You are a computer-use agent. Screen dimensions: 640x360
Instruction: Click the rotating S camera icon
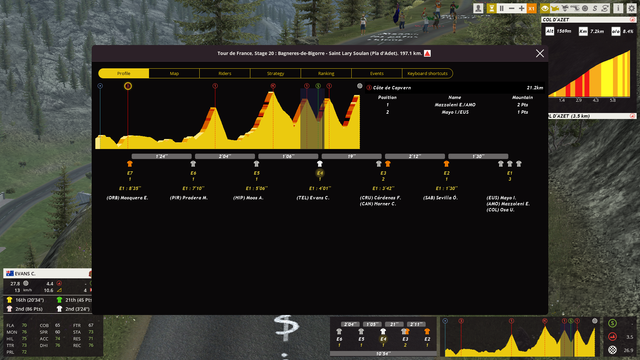coord(605,8)
